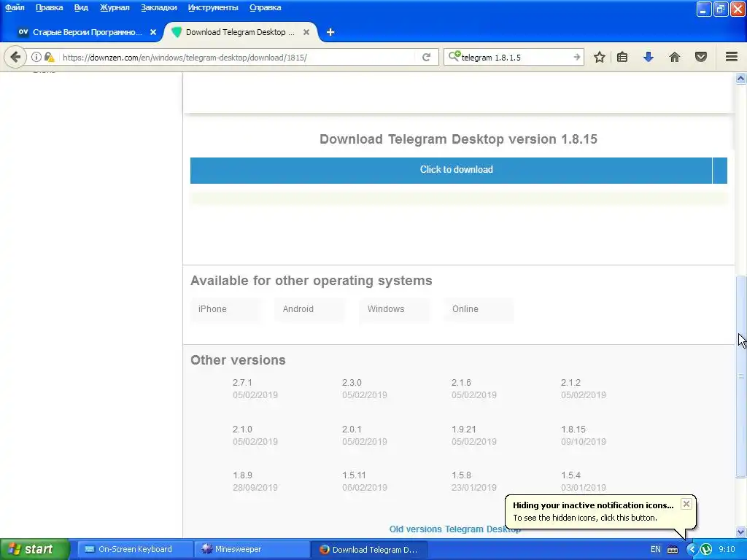Open the Firefox hamburger menu

click(732, 57)
